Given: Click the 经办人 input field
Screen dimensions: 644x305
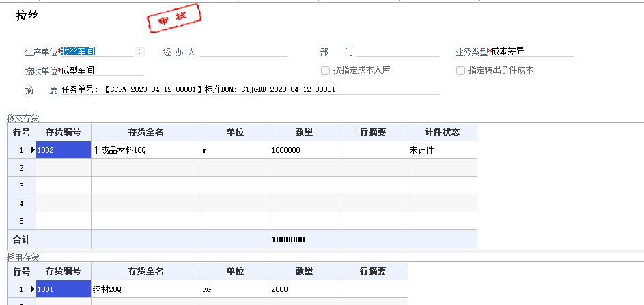Looking at the screenshot, I should click(x=242, y=51).
